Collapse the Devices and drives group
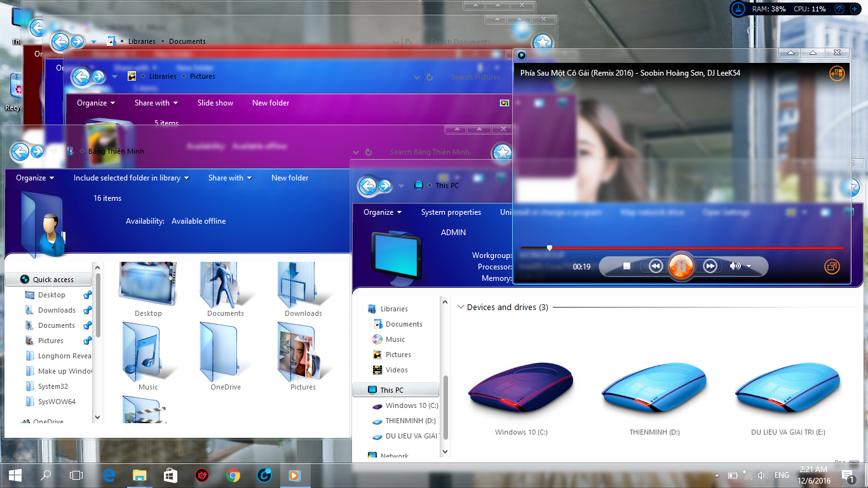This screenshot has width=868, height=488. (461, 307)
